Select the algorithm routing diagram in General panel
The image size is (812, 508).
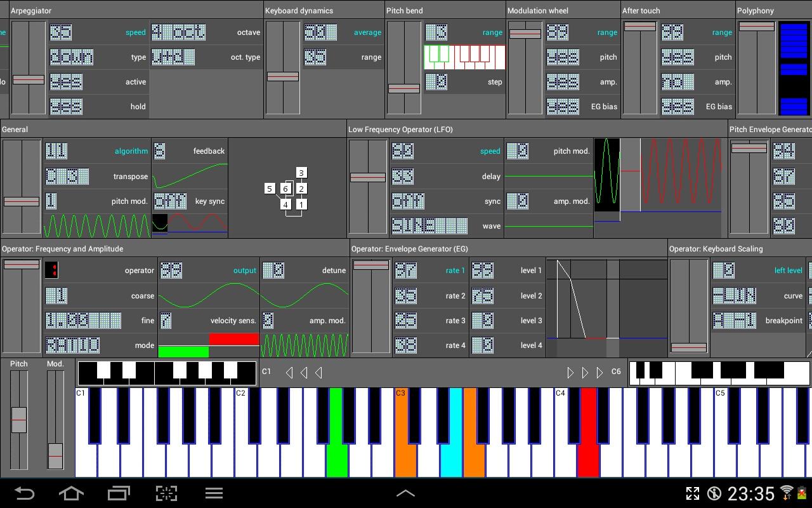[285, 188]
